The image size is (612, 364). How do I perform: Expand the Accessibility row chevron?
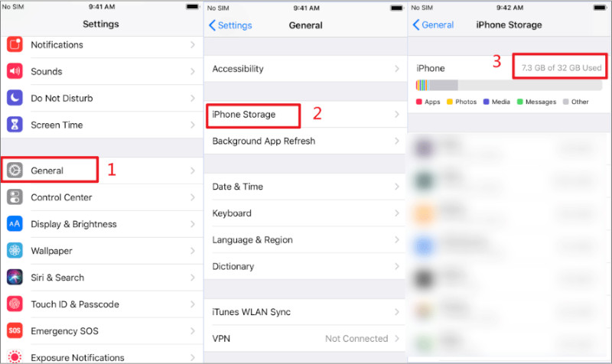[396, 69]
